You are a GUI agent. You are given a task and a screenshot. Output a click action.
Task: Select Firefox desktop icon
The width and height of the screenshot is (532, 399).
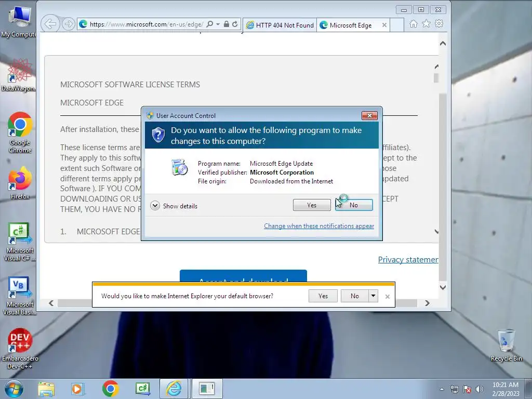coord(20,183)
